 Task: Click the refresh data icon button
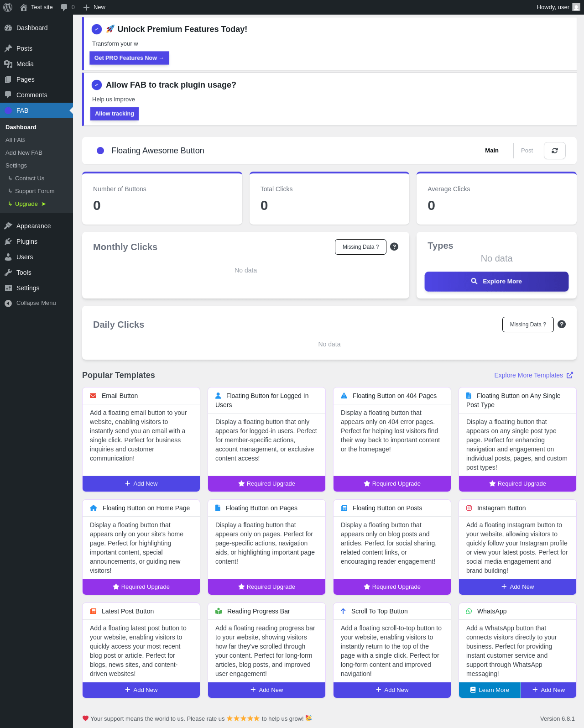coord(555,151)
